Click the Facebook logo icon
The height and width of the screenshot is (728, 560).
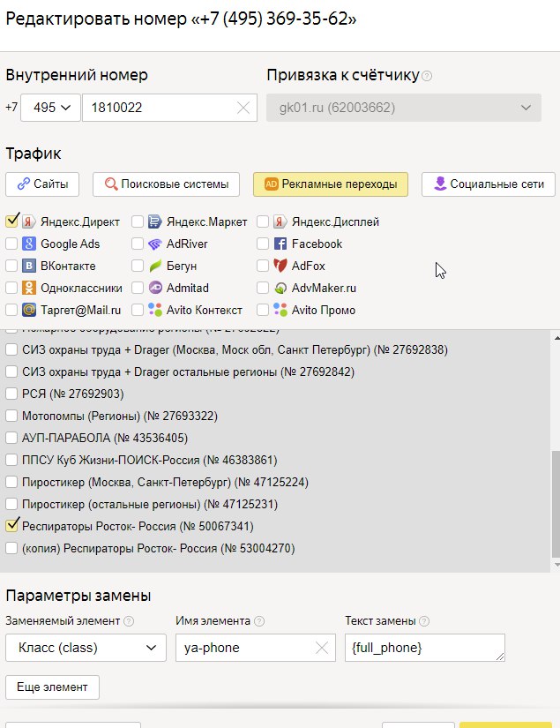point(280,244)
